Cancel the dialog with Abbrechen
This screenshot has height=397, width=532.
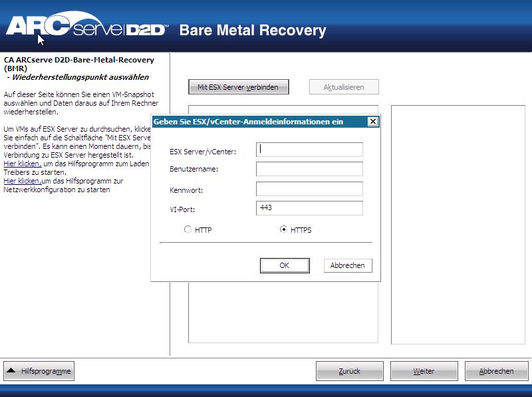click(x=347, y=265)
